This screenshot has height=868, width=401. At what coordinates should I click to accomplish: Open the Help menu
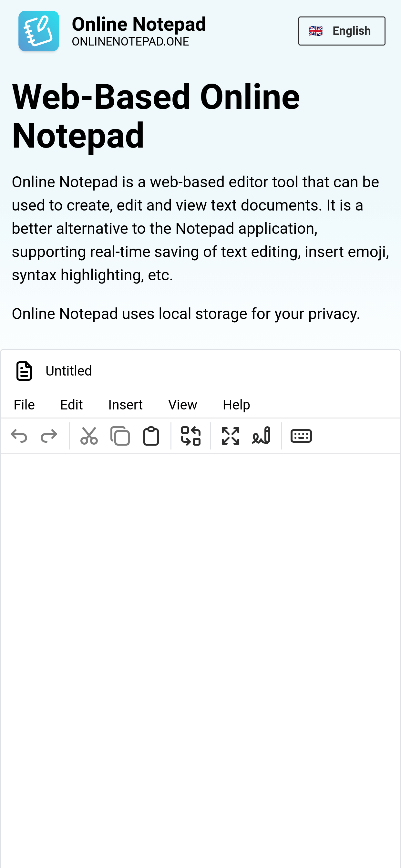[236, 404]
